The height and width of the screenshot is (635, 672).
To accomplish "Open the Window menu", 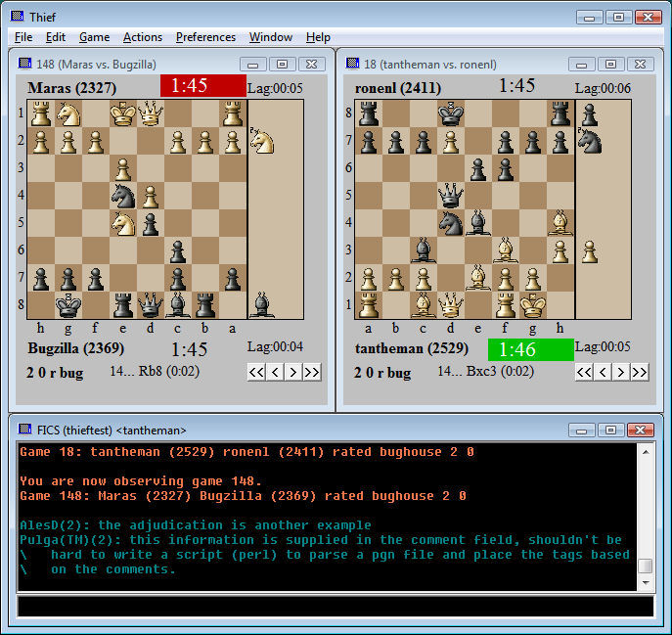I will pos(271,37).
